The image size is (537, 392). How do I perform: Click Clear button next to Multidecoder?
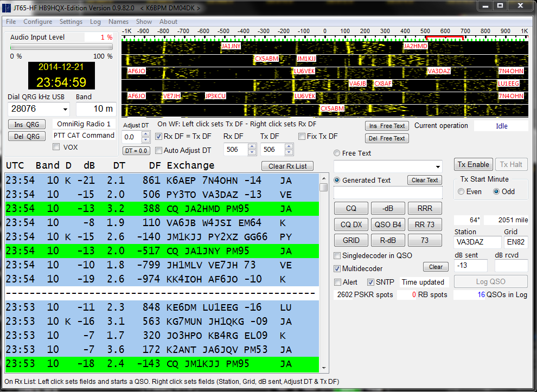pyautogui.click(x=436, y=267)
